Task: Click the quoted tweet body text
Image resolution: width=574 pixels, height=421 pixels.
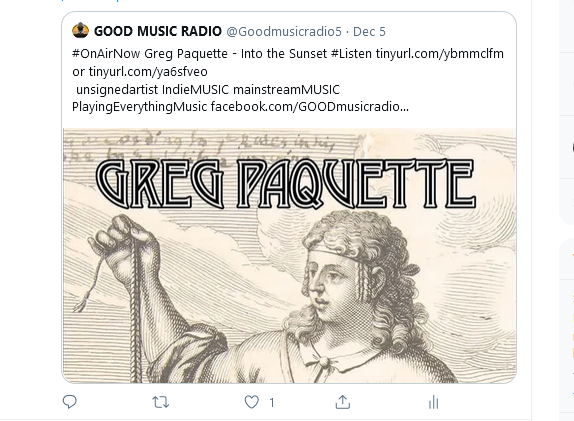Action: tap(288, 80)
